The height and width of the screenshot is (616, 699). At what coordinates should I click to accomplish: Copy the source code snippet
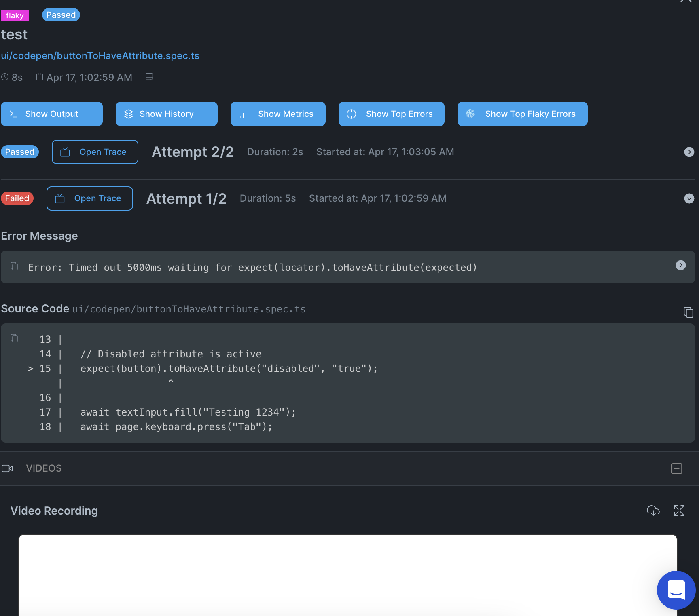[x=15, y=338]
